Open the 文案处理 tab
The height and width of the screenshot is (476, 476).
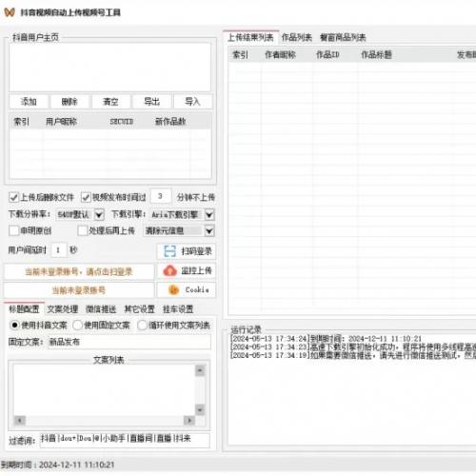coord(63,309)
